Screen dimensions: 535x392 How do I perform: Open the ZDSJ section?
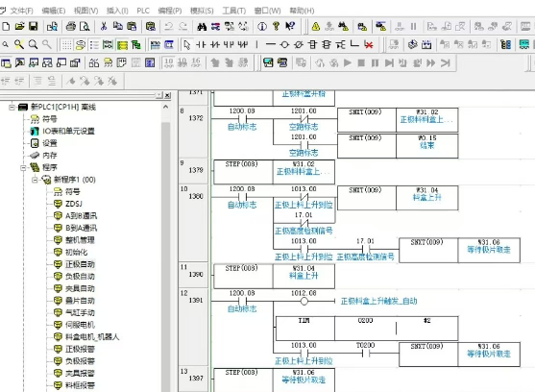point(74,204)
